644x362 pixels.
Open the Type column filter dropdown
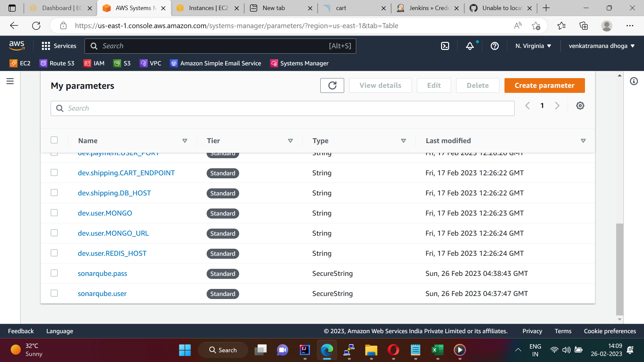[x=404, y=141]
